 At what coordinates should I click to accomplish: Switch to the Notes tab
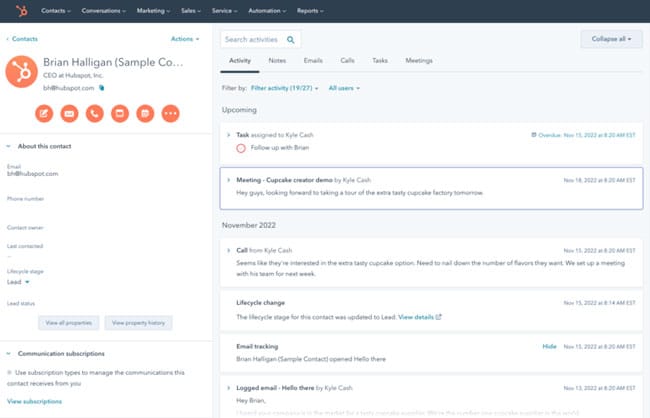(277, 61)
